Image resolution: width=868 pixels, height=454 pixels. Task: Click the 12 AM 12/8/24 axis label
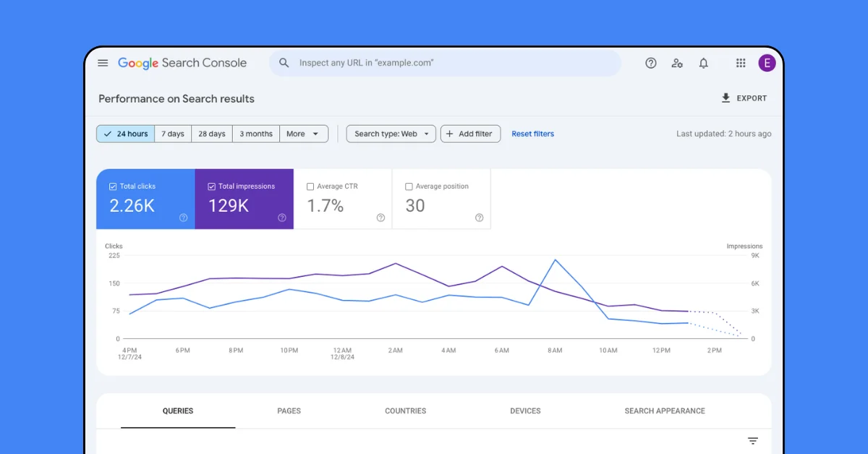(x=342, y=354)
